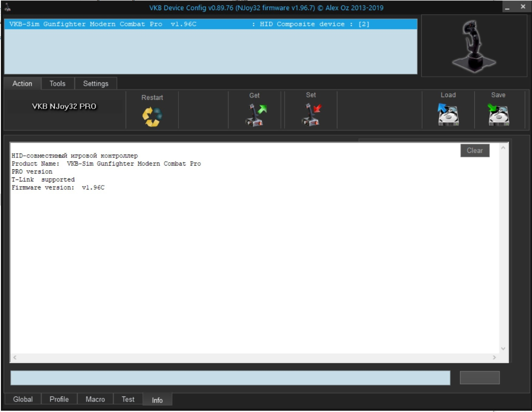The width and height of the screenshot is (532, 412).
Task: Click the joystick device image thumbnail
Action: pos(474,46)
